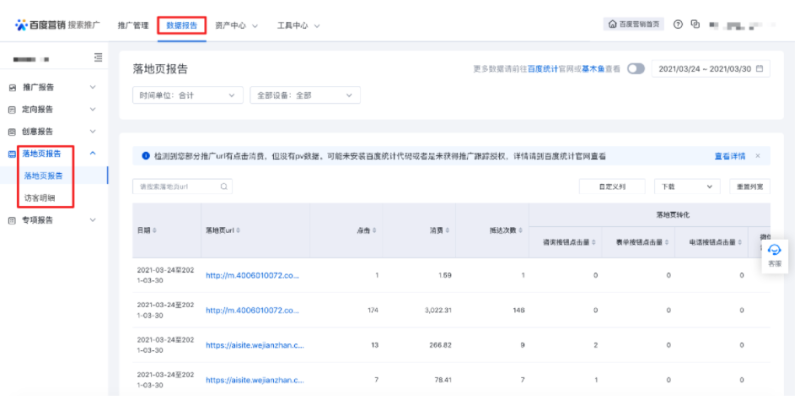Click the 定向报告 sidebar icon

tap(13, 110)
